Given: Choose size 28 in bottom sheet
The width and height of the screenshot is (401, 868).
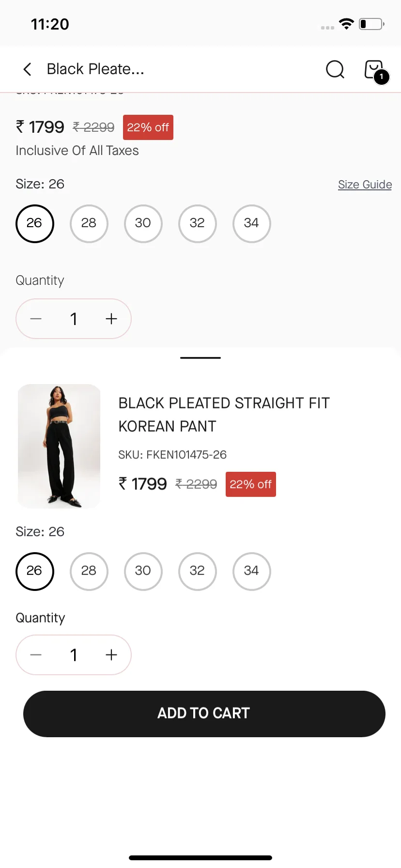Looking at the screenshot, I should (x=89, y=572).
